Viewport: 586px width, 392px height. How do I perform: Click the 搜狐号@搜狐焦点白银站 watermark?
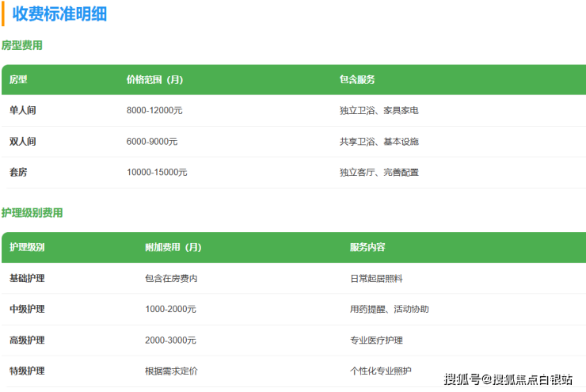[508, 379]
